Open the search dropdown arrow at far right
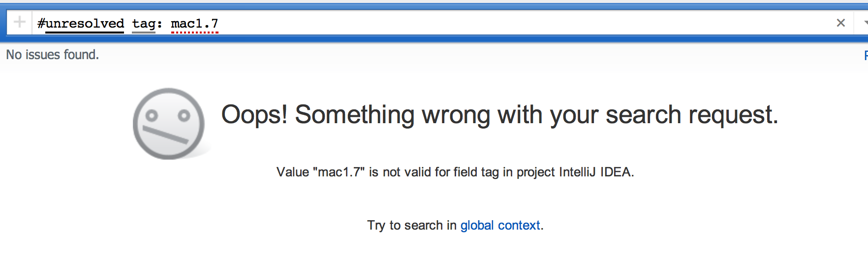Screen dimensions: 868x271 [x=865, y=23]
